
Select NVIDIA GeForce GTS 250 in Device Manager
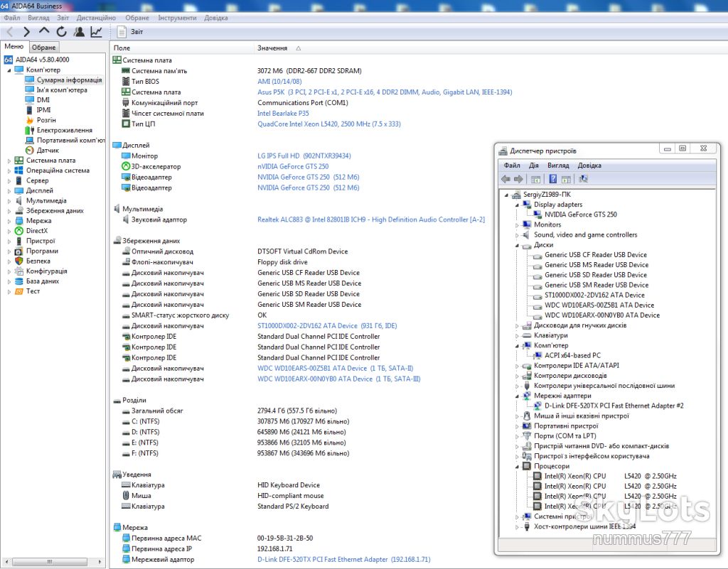580,215
